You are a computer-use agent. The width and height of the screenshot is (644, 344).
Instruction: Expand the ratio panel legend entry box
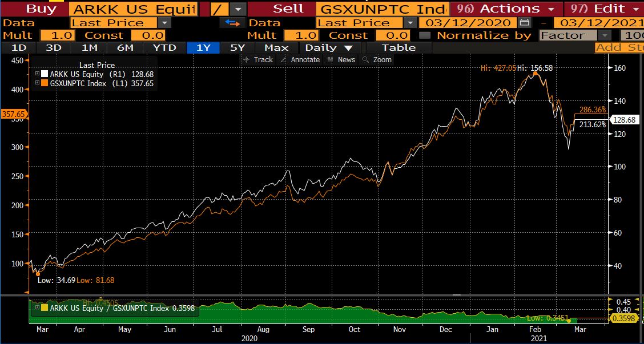(37, 308)
